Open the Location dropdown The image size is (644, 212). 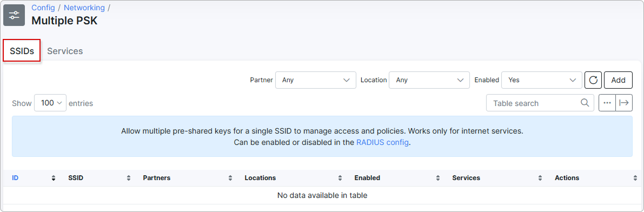(429, 80)
